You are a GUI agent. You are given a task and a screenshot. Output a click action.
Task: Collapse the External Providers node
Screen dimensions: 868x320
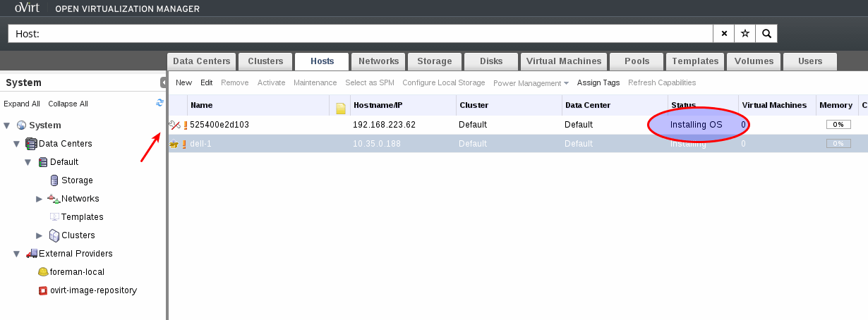click(x=17, y=254)
